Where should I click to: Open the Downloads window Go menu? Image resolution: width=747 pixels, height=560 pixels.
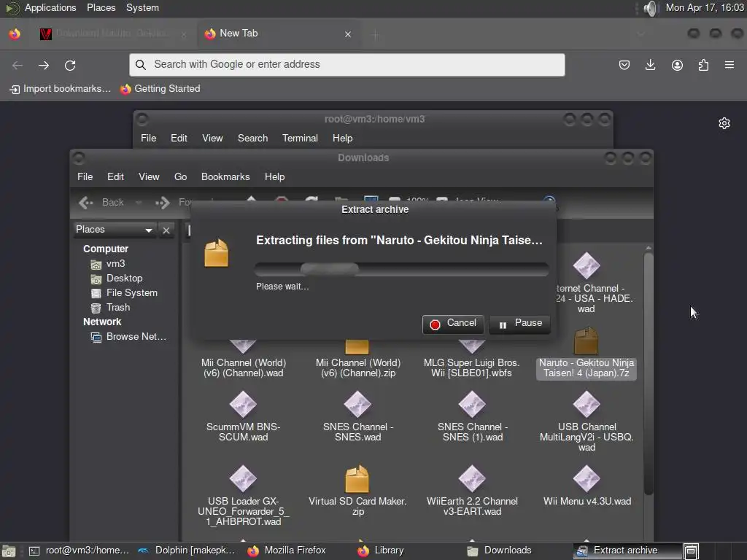[x=180, y=176]
